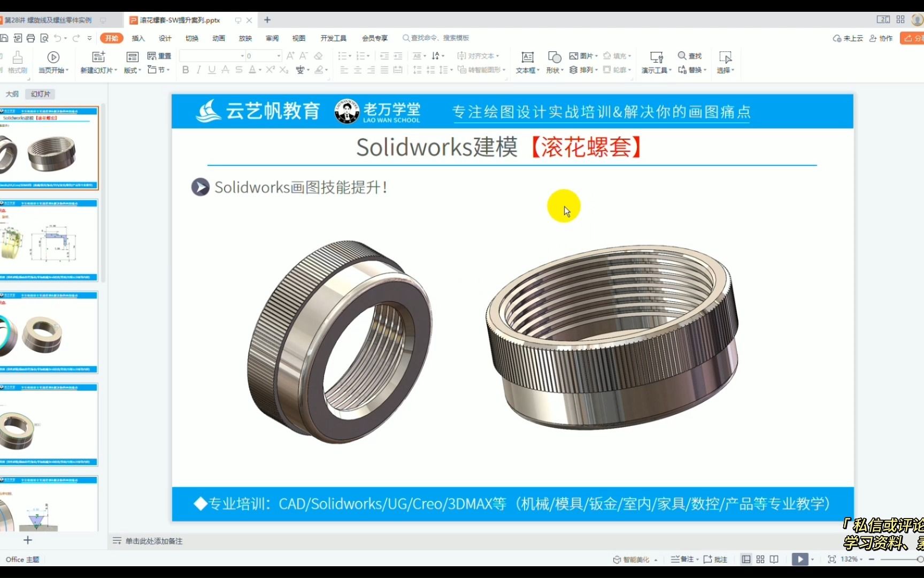The height and width of the screenshot is (578, 924).
Task: Open print preview from the quick access toolbar
Action: [x=44, y=38]
